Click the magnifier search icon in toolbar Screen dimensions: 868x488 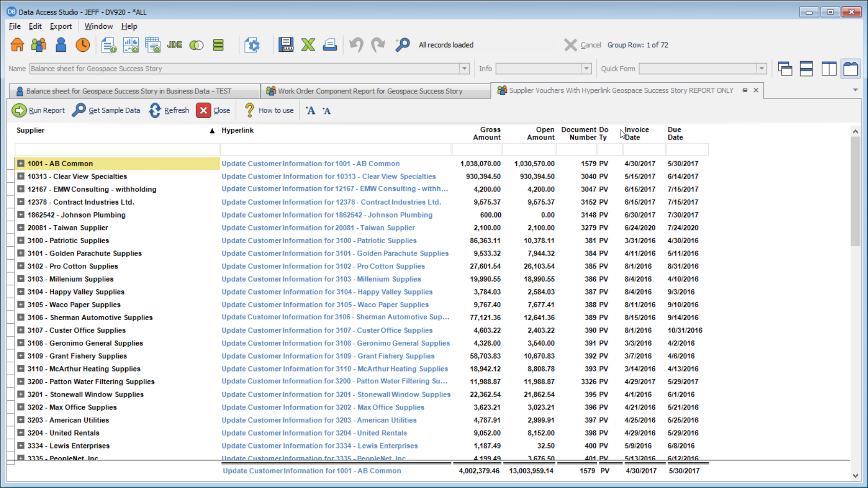[x=402, y=45]
